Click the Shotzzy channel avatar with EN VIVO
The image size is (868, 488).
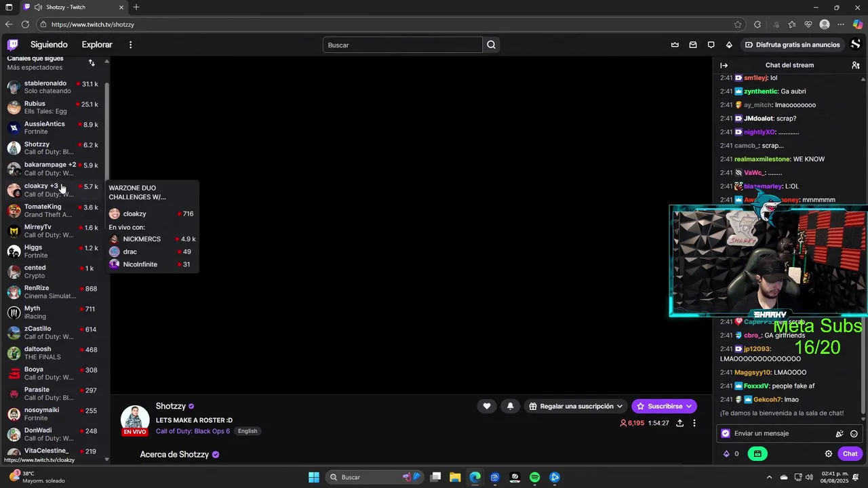click(135, 420)
